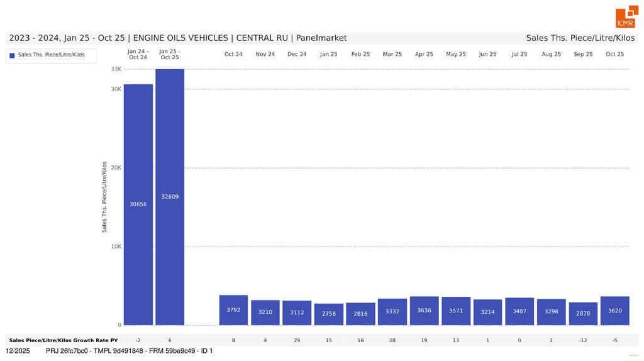This screenshot has height=361, width=644.
Task: Click the Jan 24 - Oct 24 bar showing 30656
Action: tap(138, 204)
